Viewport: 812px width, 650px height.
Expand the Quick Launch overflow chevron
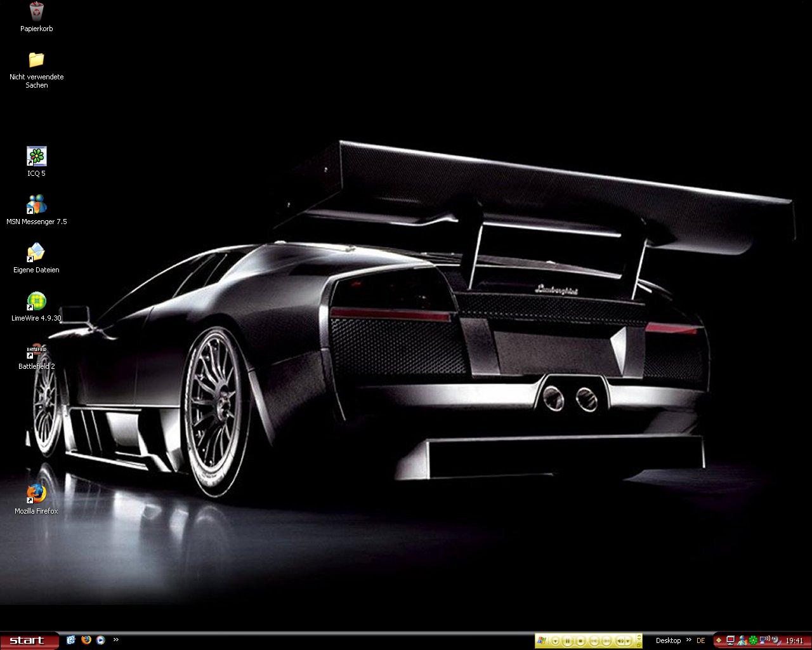[116, 640]
